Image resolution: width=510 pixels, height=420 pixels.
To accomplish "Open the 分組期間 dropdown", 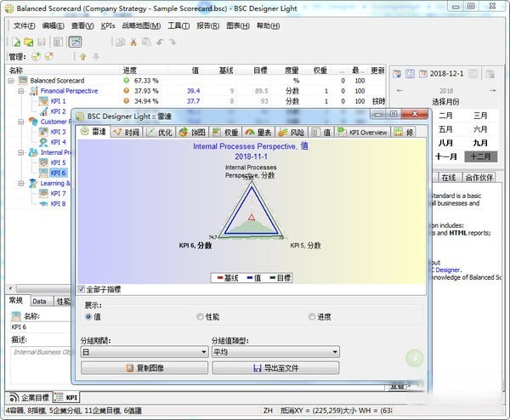I will tap(144, 352).
